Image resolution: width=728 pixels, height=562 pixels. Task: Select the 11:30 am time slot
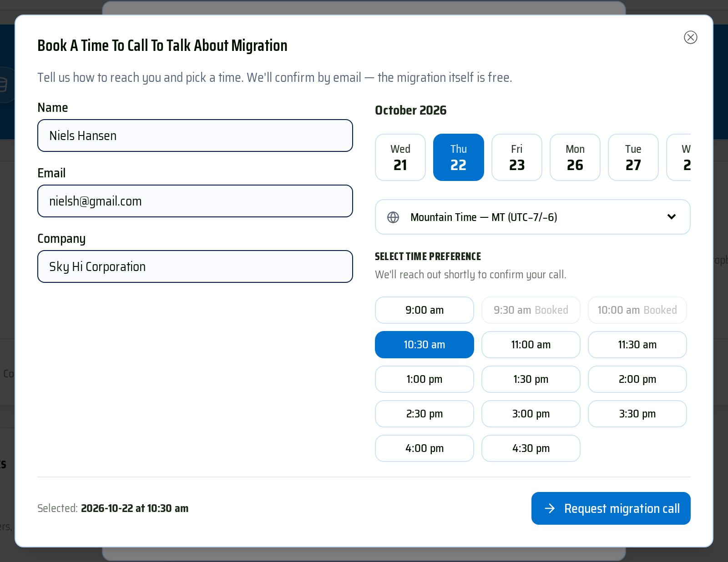point(637,345)
